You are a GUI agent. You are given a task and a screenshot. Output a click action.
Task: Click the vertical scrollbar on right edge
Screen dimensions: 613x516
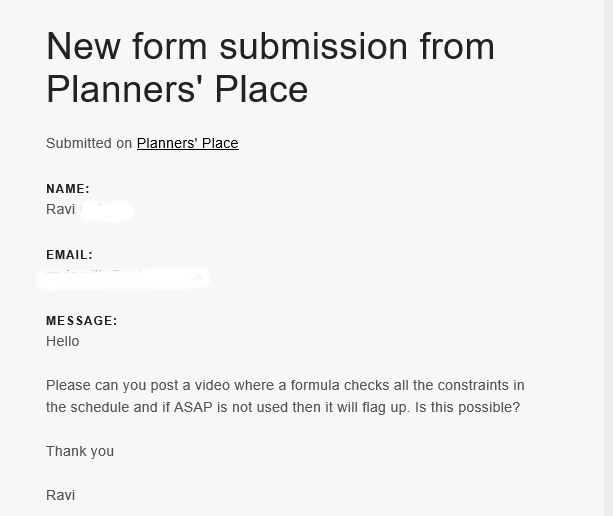608,258
